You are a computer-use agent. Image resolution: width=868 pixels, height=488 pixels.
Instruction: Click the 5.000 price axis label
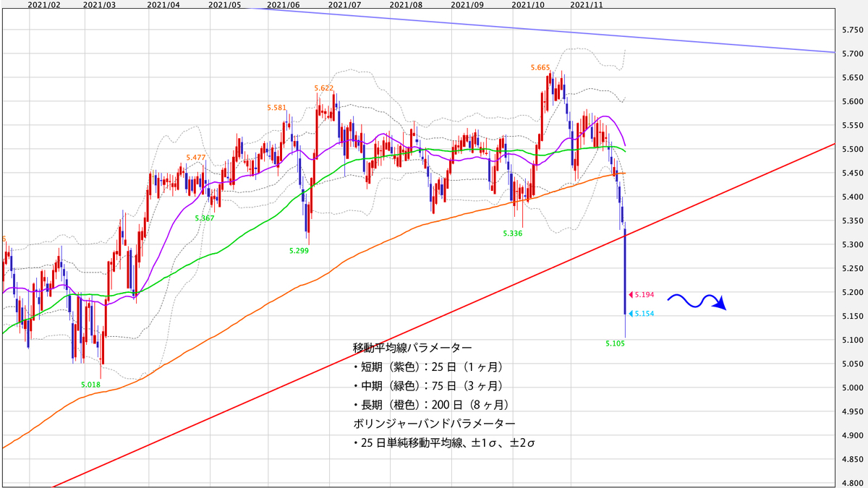coord(853,388)
